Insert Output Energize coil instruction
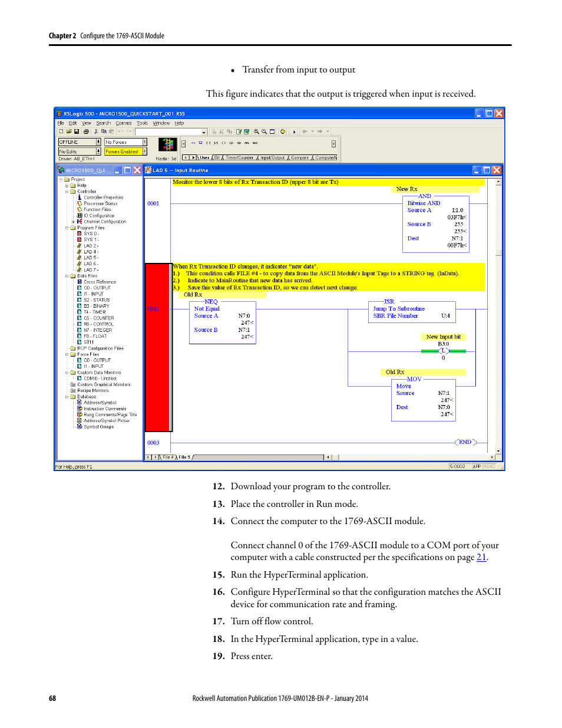This screenshot has width=562, height=728. coord(224,143)
